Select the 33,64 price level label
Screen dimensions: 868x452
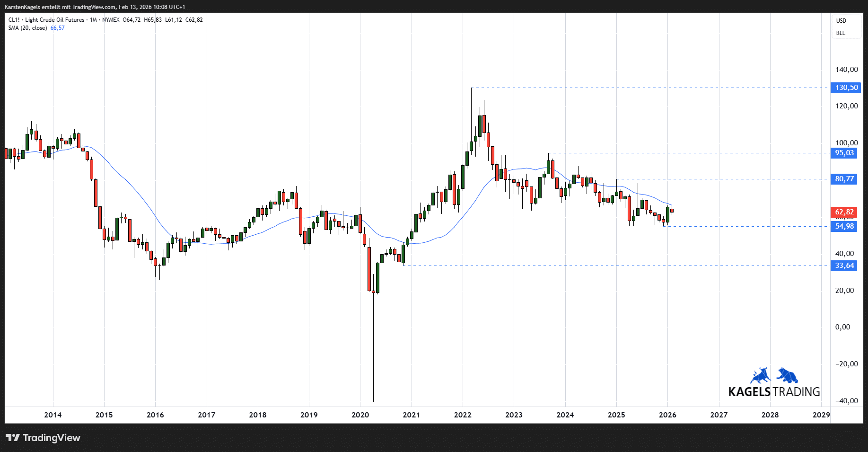[844, 266]
